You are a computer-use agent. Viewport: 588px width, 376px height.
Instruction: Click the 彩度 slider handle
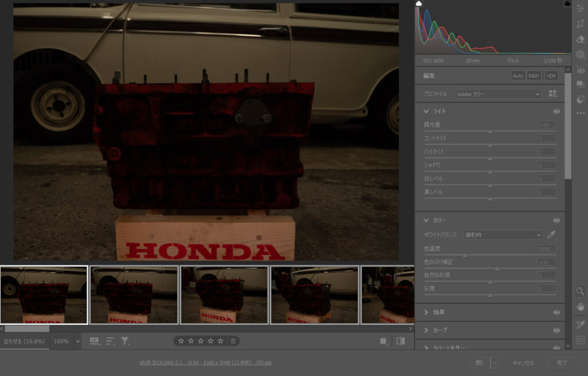point(490,296)
